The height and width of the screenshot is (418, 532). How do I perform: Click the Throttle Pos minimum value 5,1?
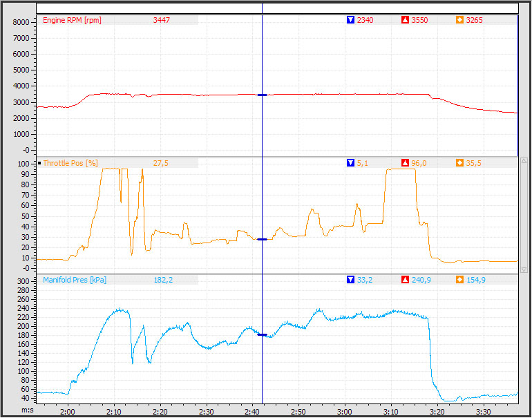click(362, 163)
